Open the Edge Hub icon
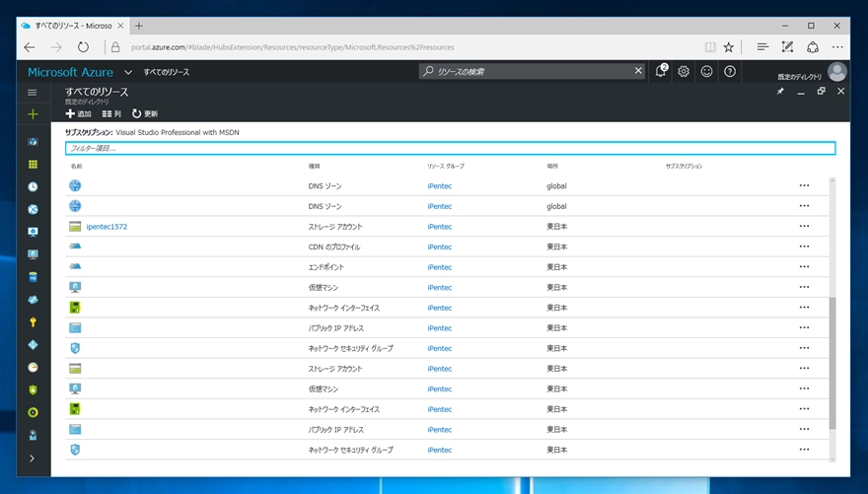The image size is (868, 494). 762,47
